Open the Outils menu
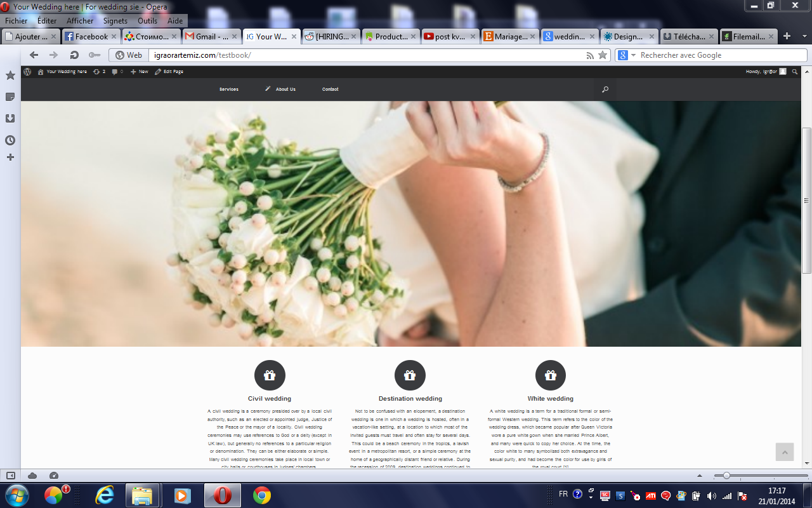Image resolution: width=812 pixels, height=508 pixels. (147, 21)
